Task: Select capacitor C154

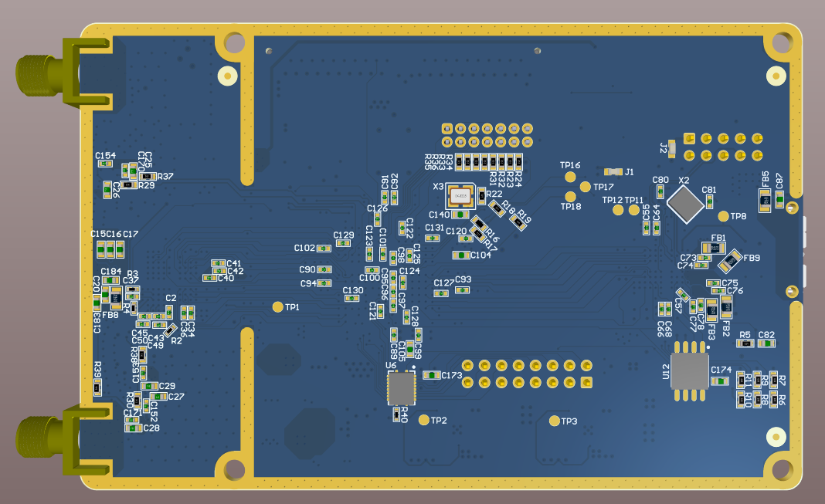Action: tap(106, 164)
